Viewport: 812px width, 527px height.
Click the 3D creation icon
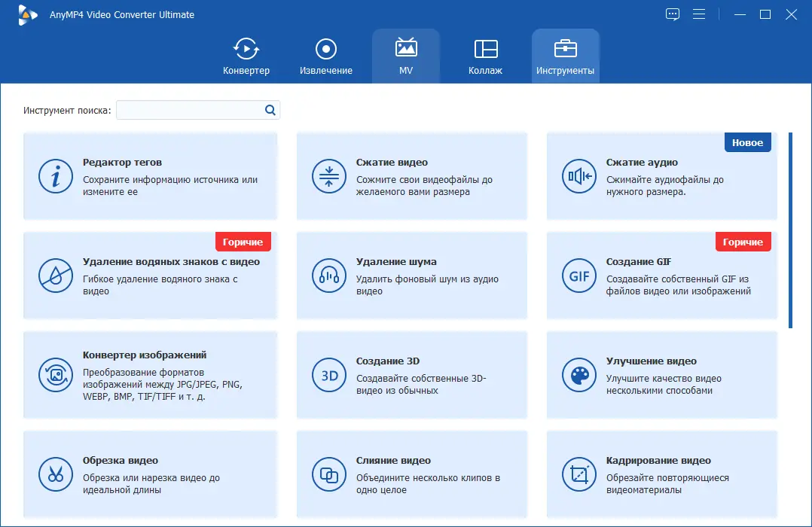point(329,375)
